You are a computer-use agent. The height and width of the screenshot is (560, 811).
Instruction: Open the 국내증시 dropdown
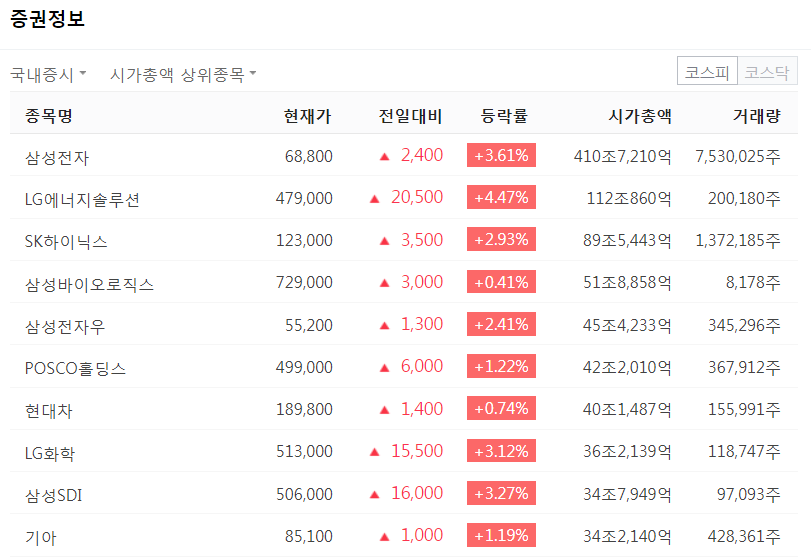pos(48,74)
